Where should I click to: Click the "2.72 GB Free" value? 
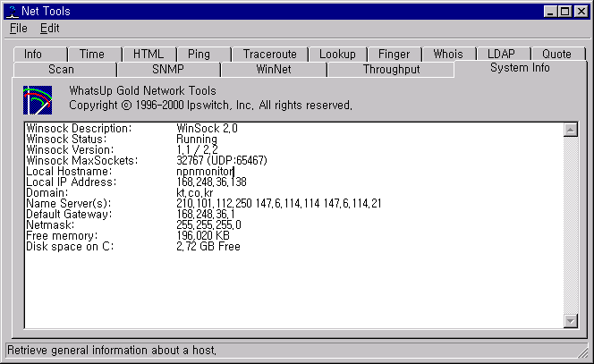pos(208,247)
